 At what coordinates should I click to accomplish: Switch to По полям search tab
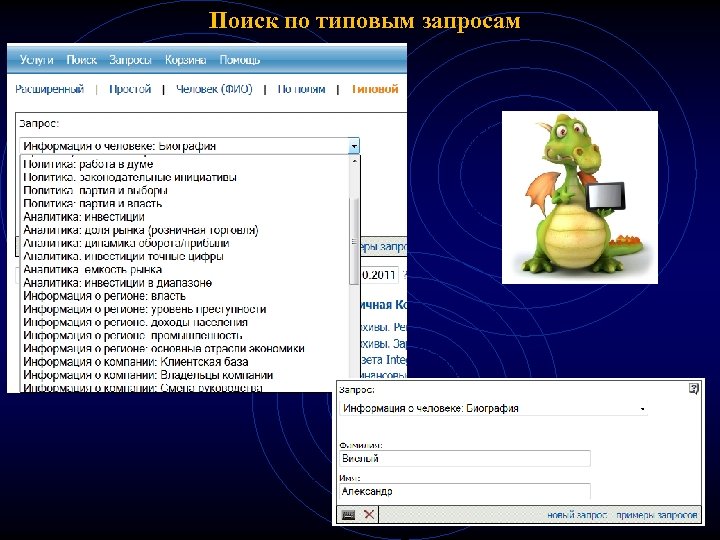coord(301,89)
